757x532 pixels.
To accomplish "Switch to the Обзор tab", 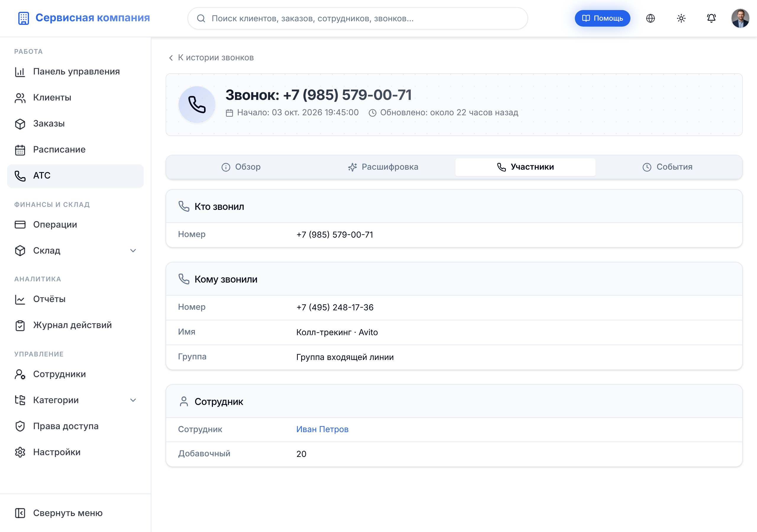I will 241,167.
